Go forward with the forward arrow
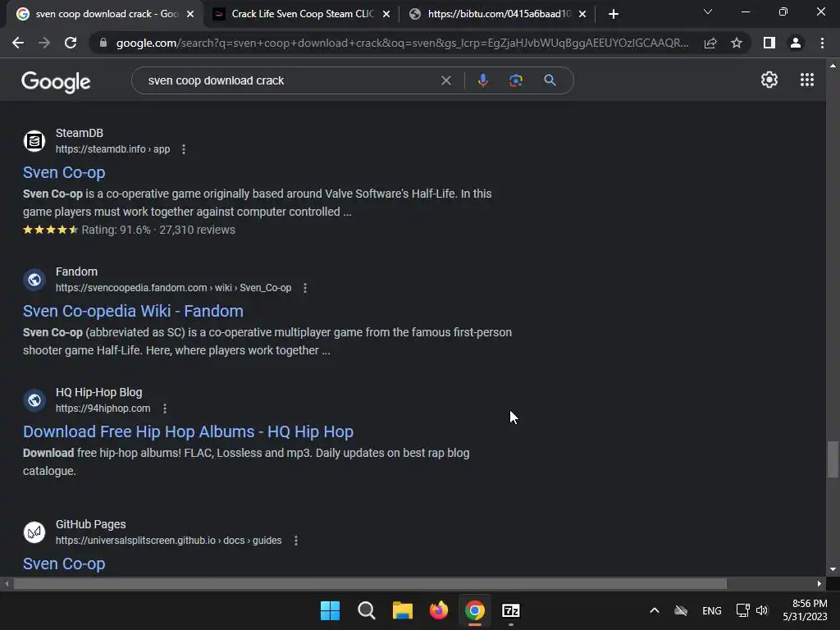The height and width of the screenshot is (630, 840). [44, 43]
